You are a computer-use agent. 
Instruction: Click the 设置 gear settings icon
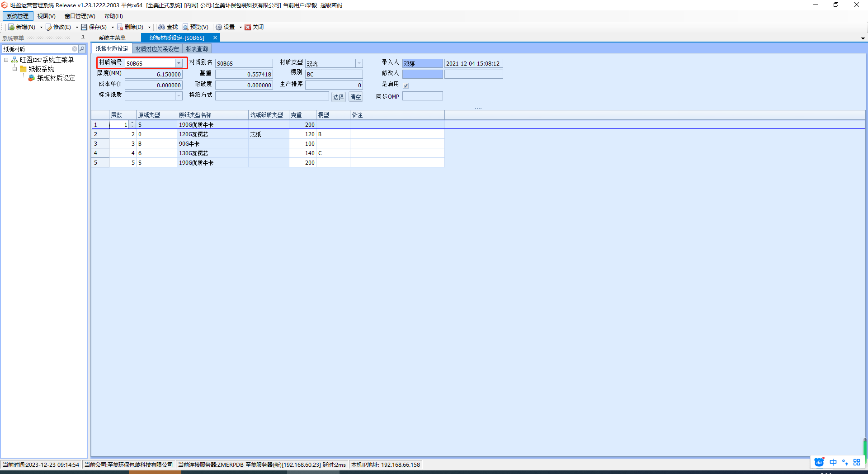click(x=219, y=27)
